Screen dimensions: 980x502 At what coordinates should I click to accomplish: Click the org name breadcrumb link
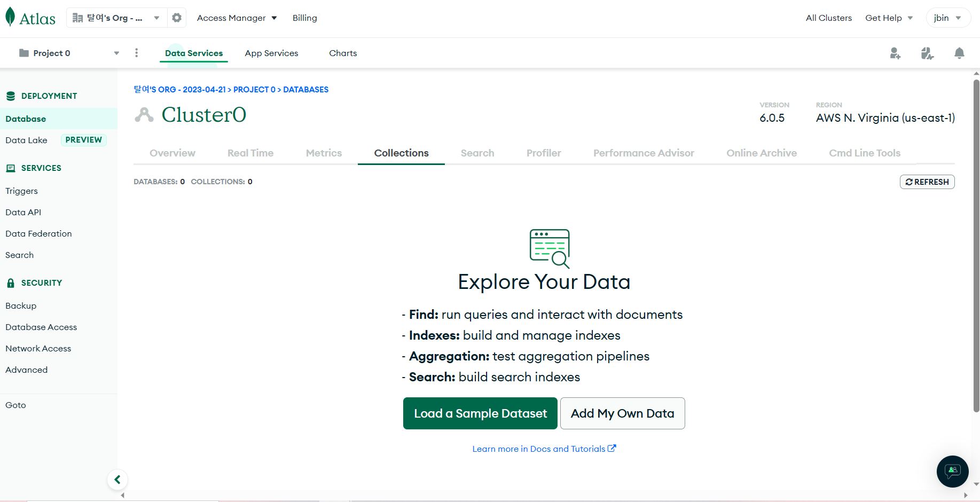[179, 89]
